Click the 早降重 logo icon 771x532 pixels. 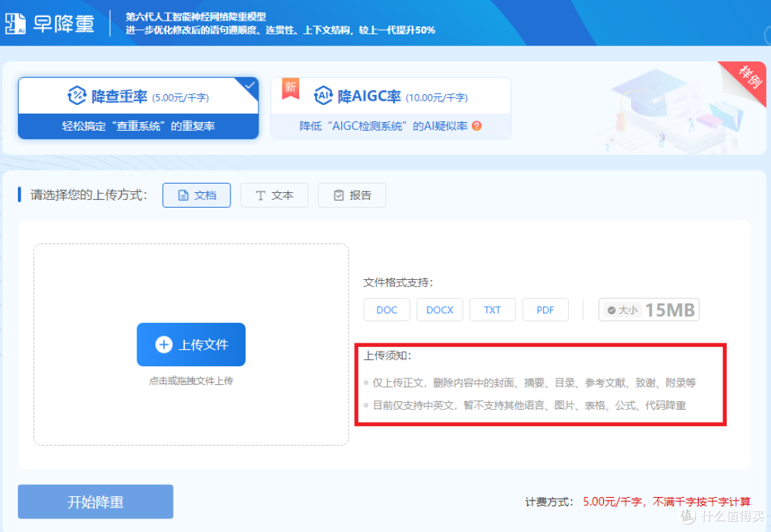click(x=15, y=24)
